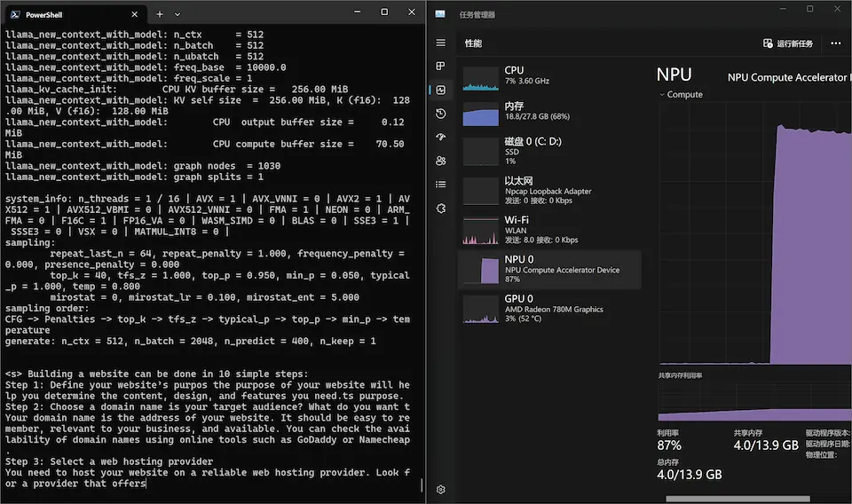Click the NPU compute utilization graph
The height and width of the screenshot is (504, 852).
click(x=755, y=233)
